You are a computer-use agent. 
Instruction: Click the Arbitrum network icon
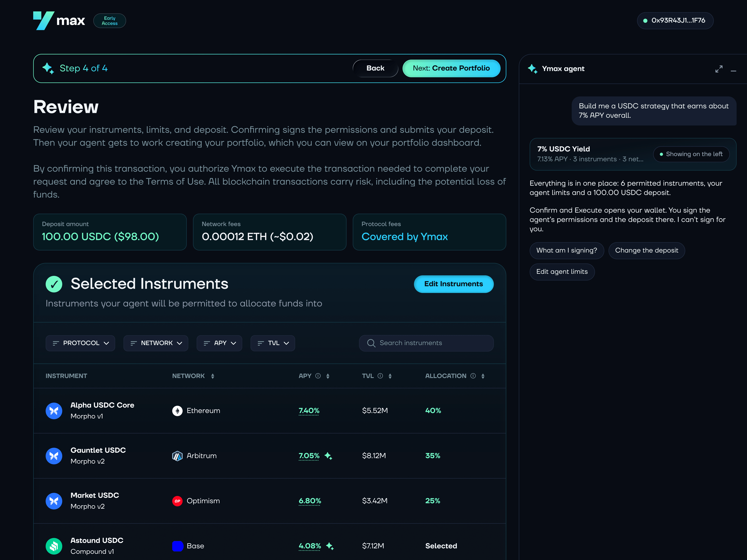[177, 456]
